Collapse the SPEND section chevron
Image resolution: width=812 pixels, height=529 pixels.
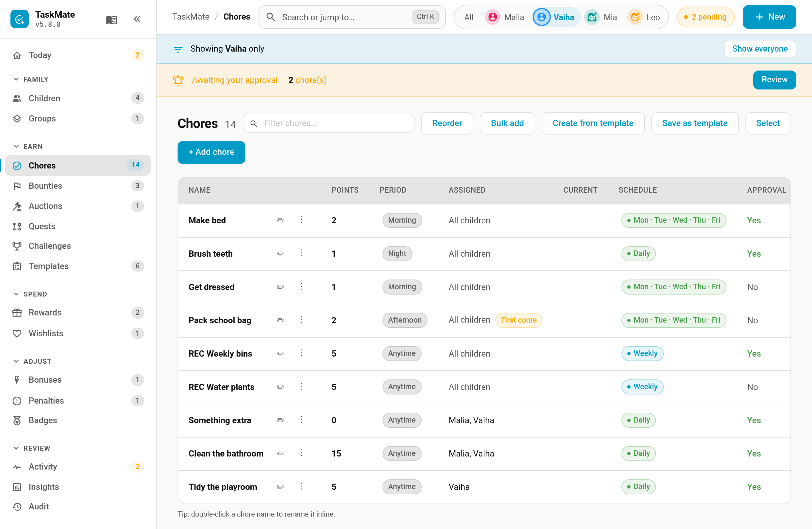point(16,294)
